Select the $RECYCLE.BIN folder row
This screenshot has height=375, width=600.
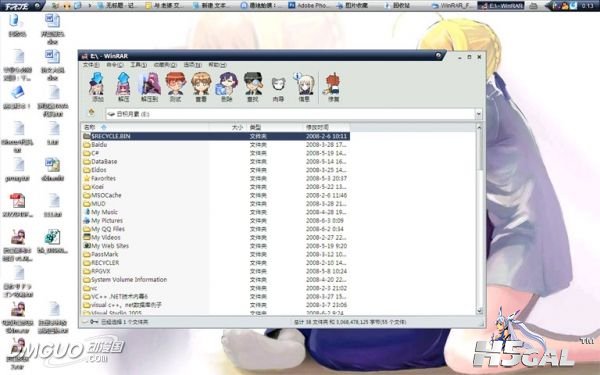pyautogui.click(x=216, y=136)
